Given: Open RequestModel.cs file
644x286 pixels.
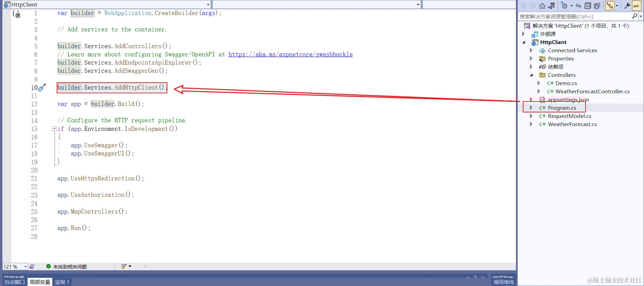Looking at the screenshot, I should [x=570, y=116].
